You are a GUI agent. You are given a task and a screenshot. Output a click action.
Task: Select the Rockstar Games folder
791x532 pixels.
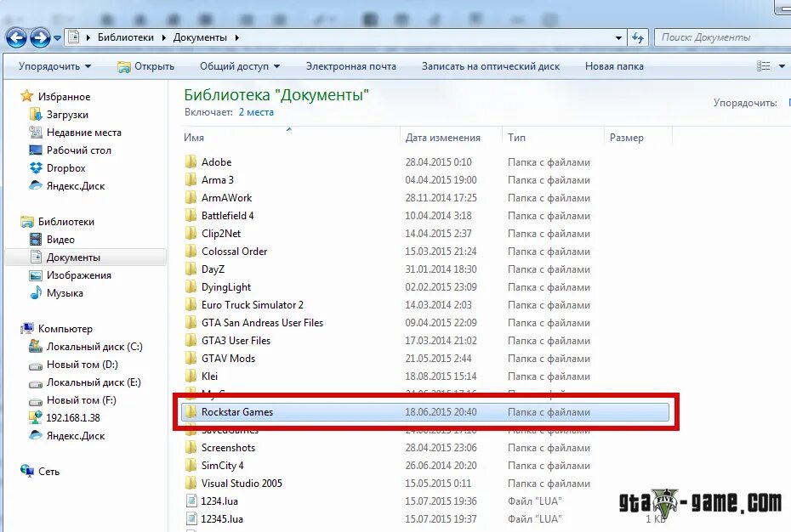coord(424,412)
